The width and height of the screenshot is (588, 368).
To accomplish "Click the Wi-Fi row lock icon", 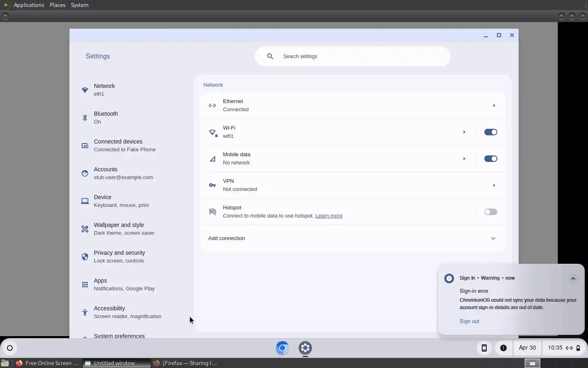I will point(213,132).
